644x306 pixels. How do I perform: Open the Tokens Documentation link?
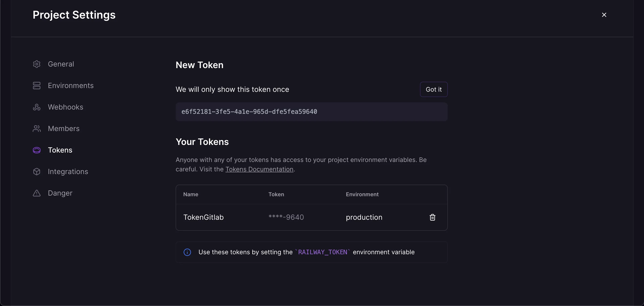pyautogui.click(x=259, y=169)
